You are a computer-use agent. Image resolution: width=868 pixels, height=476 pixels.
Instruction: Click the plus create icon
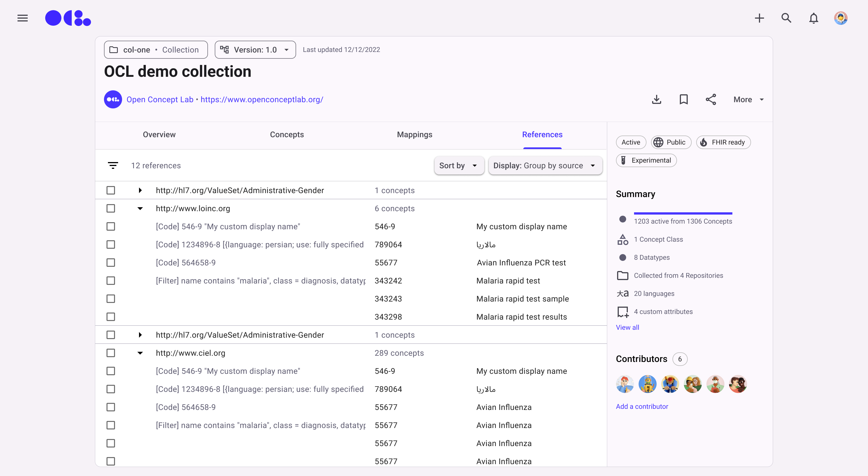759,18
